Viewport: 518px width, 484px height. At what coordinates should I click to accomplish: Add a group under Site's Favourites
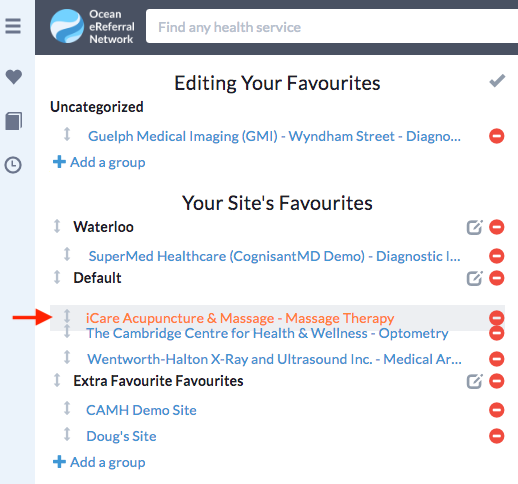point(99,462)
